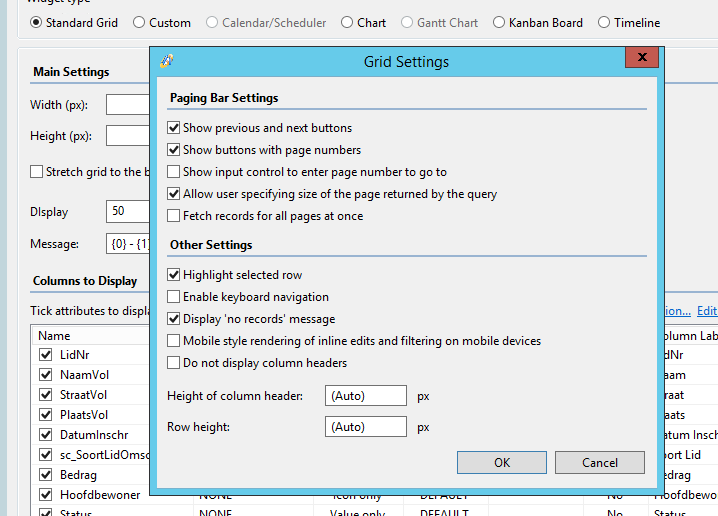
Task: Cancel the Grid Settings dialog
Action: (600, 462)
